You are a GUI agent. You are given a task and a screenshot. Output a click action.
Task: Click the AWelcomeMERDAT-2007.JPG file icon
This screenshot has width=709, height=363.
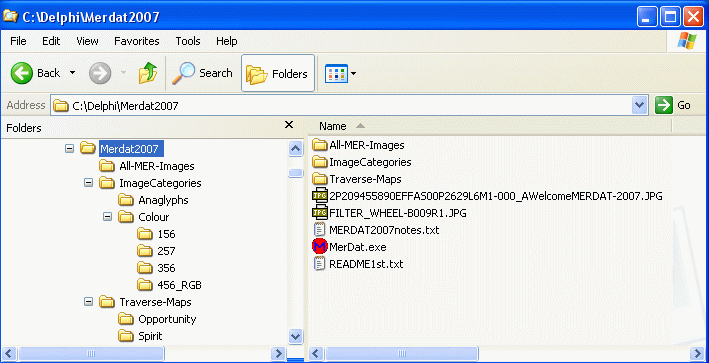pyautogui.click(x=320, y=196)
